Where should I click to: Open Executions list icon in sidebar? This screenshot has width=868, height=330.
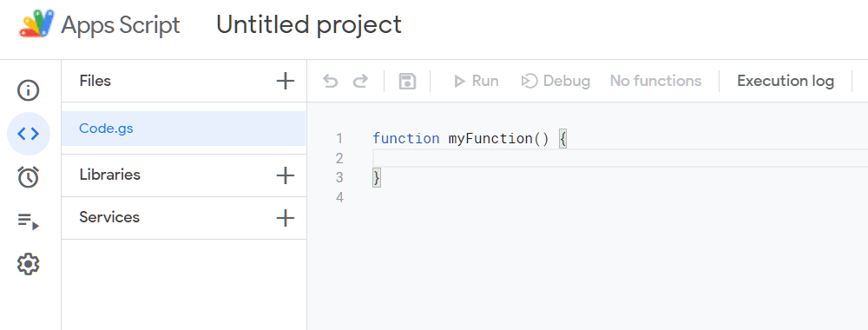pos(29,221)
